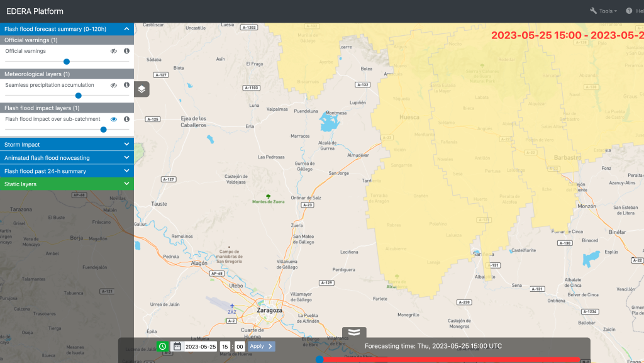Click the map layers stack icon
This screenshot has width=644, height=363.
(142, 89)
